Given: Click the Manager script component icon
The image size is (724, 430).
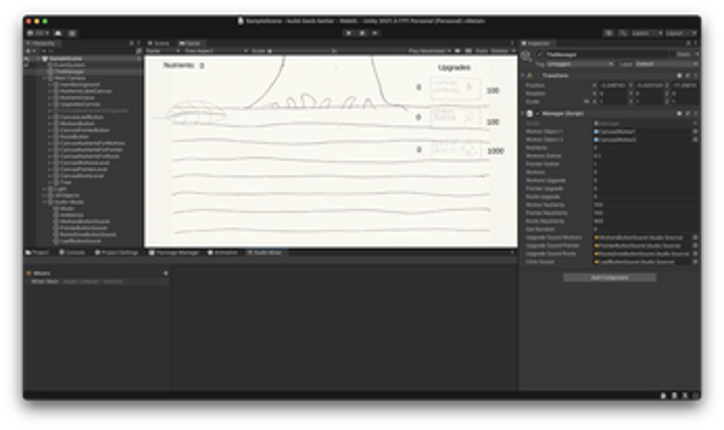Looking at the screenshot, I should 530,114.
